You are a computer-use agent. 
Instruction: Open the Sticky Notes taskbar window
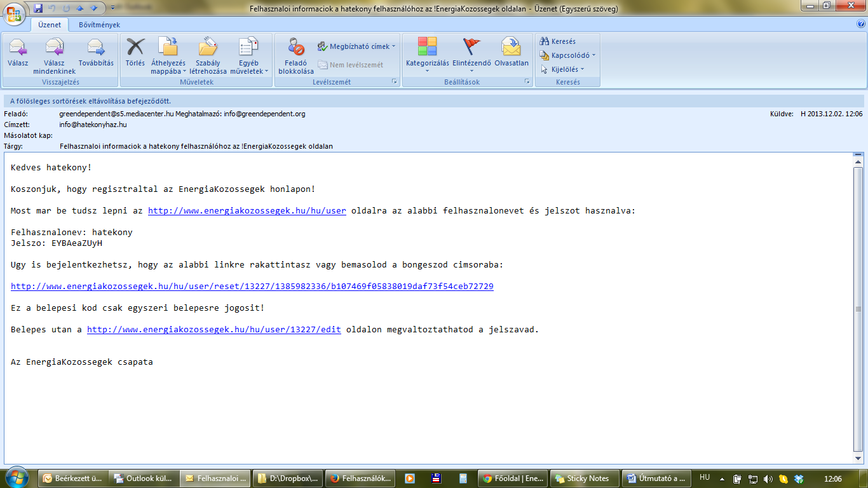pos(585,478)
